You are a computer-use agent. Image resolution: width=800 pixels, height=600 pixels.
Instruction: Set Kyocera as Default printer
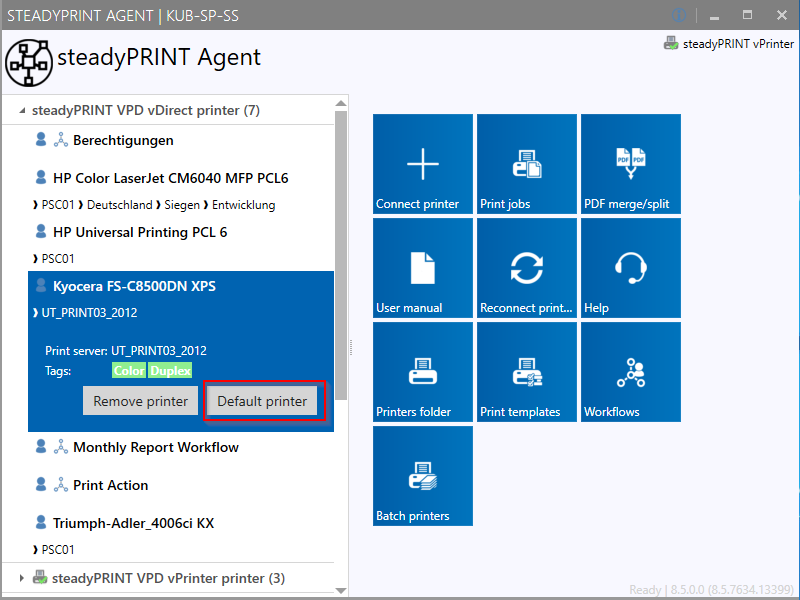[x=262, y=401]
